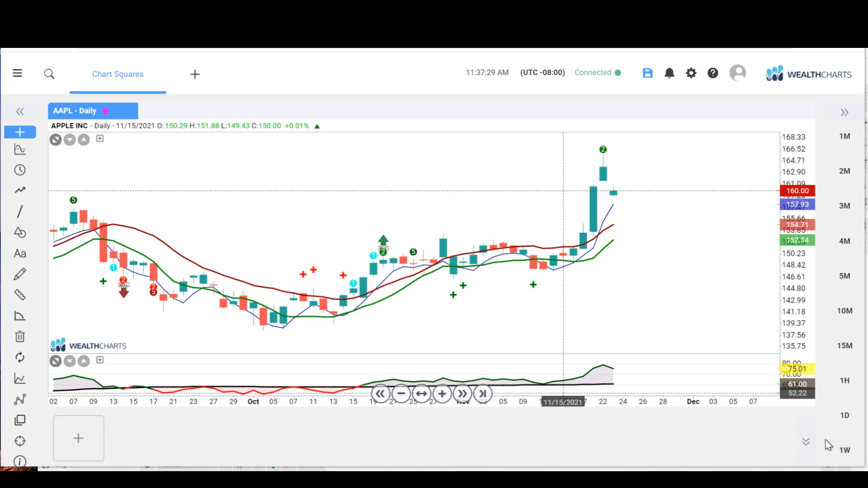This screenshot has width=868, height=488.
Task: Select the AAPL - Daily chart tab
Action: [x=93, y=111]
